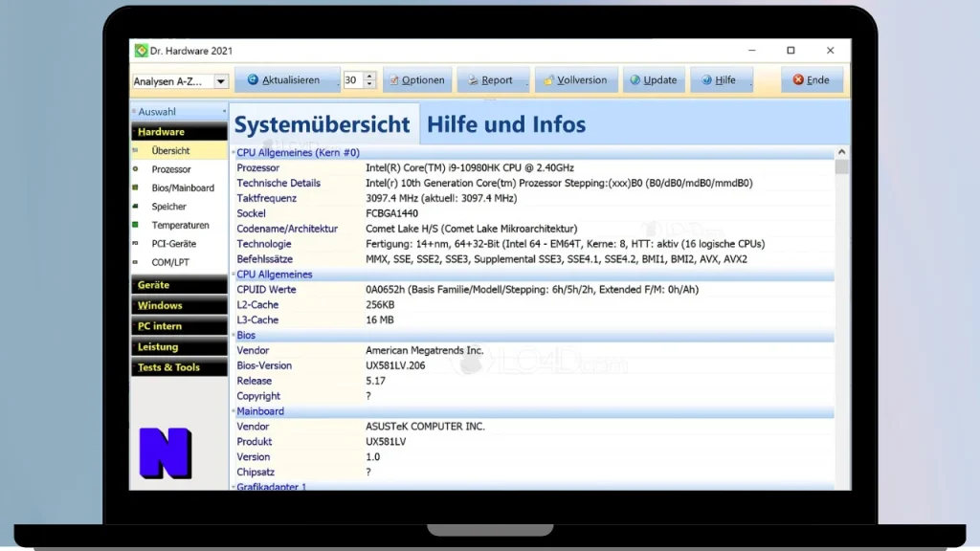This screenshot has height=551, width=980.
Task: Collapse the Mainboard section
Action: tap(234, 411)
